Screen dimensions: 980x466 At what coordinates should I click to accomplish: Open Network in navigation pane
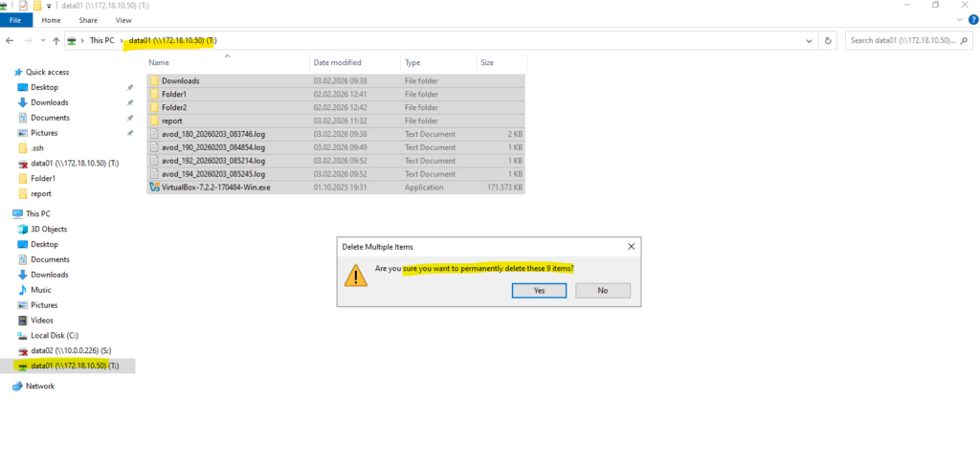point(40,386)
